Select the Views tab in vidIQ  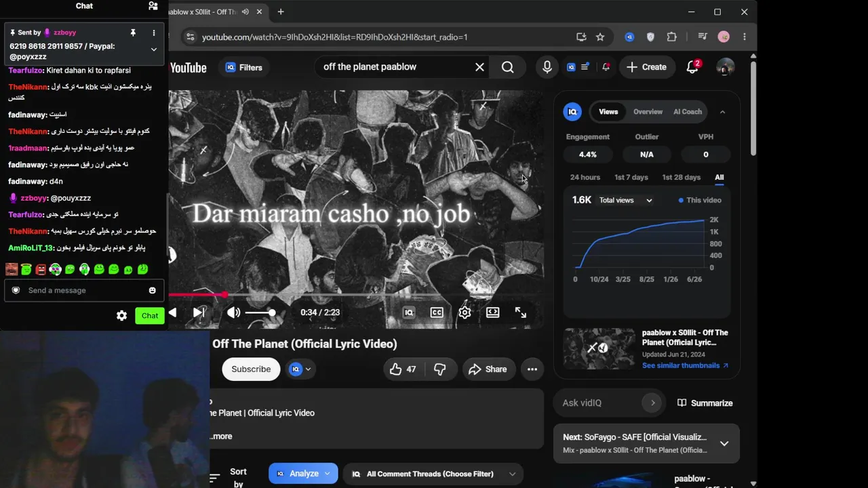tap(608, 112)
